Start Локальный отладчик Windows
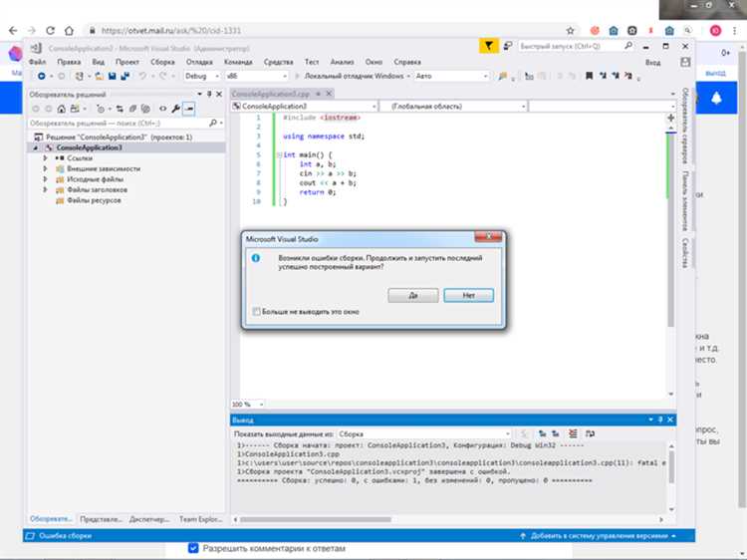Screen dimensions: 747x560 click(353, 76)
